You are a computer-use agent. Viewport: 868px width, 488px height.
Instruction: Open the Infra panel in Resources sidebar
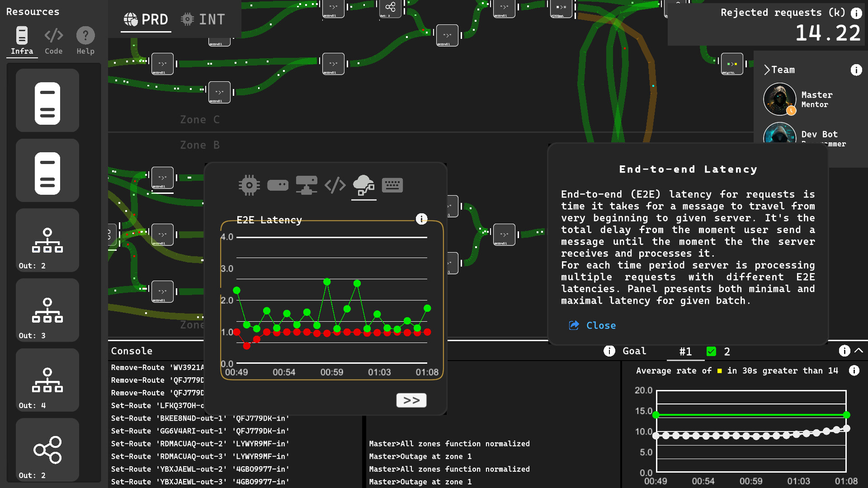coord(21,41)
